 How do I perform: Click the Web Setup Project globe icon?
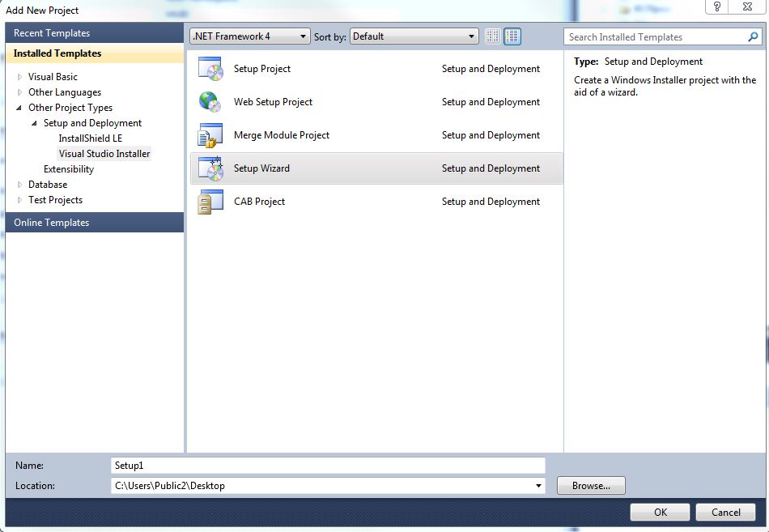point(210,102)
